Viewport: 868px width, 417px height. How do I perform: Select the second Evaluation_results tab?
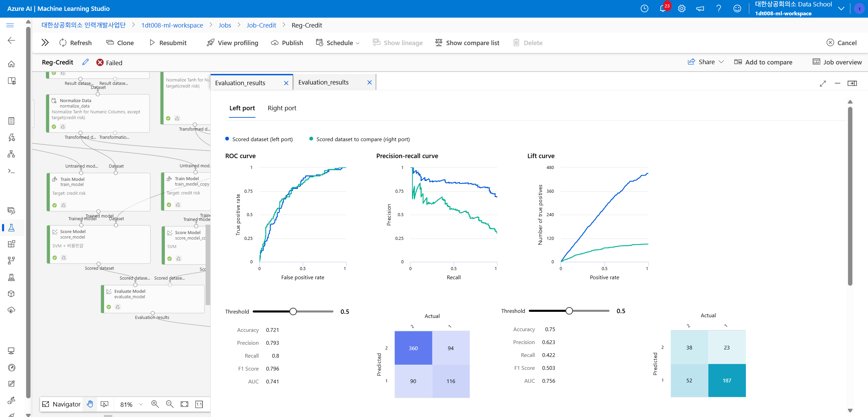tap(324, 82)
